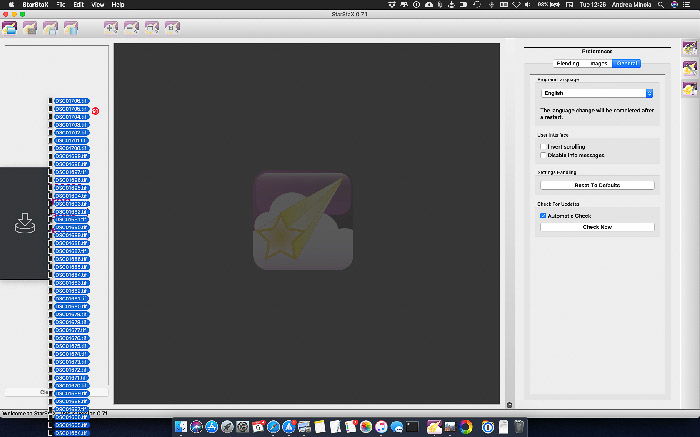Viewport: 700px width, 437px height.
Task: Click the middle icon in the right sidebar
Action: click(x=689, y=68)
